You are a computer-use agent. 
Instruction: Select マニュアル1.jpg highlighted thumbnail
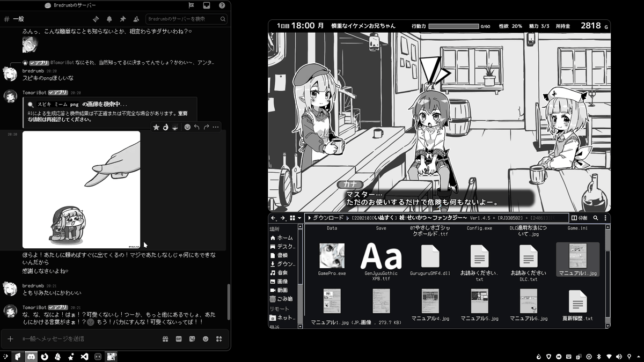pyautogui.click(x=578, y=260)
